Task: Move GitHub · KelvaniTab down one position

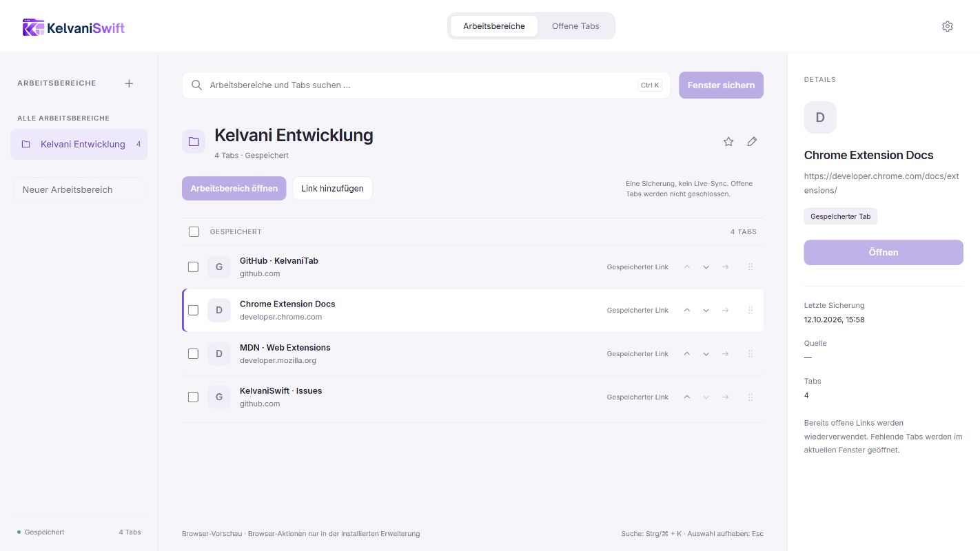Action: coord(706,267)
